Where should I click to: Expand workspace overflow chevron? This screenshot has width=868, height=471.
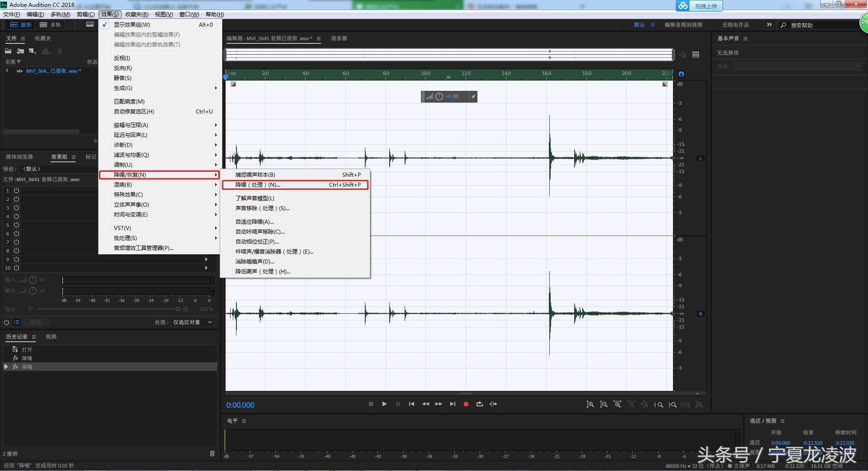click(769, 25)
